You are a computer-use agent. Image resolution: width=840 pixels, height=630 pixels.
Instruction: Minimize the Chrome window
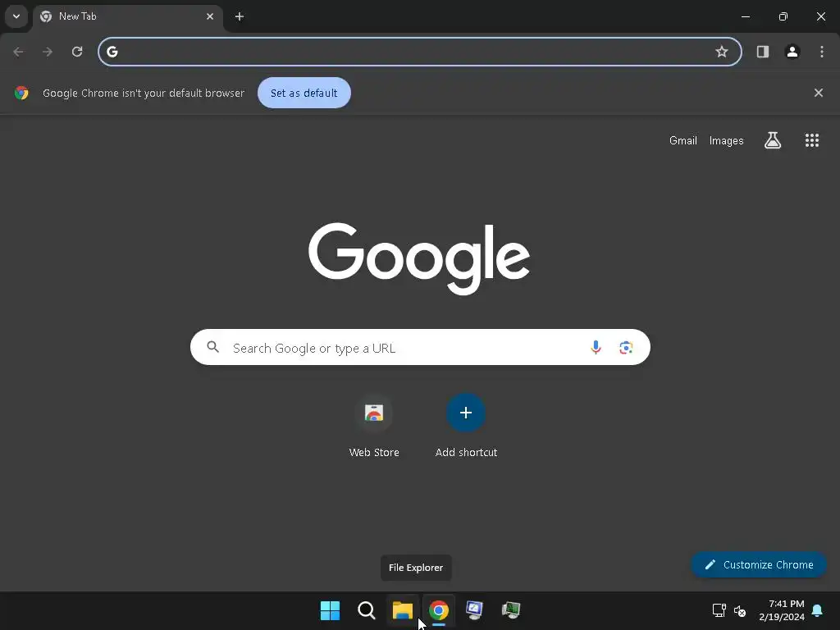(745, 16)
